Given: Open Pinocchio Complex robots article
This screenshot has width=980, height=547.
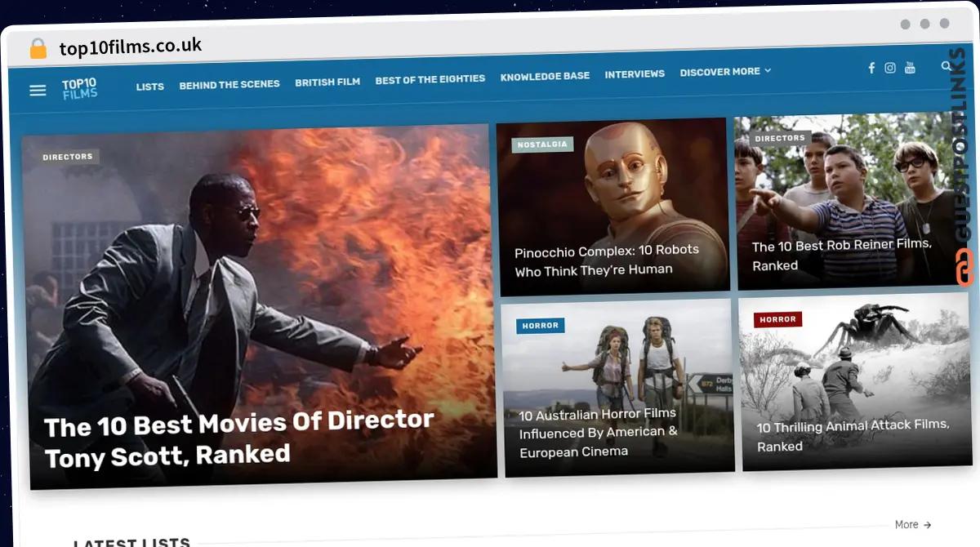Looking at the screenshot, I should (607, 260).
